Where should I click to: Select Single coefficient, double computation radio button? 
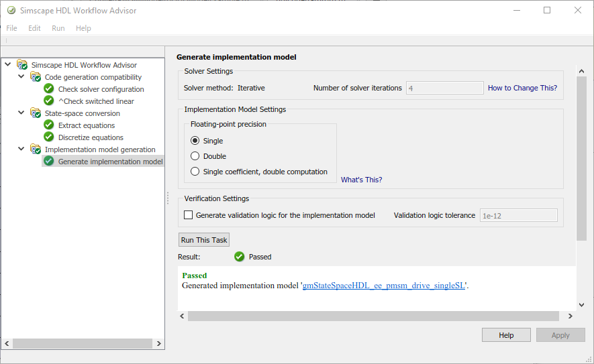195,172
